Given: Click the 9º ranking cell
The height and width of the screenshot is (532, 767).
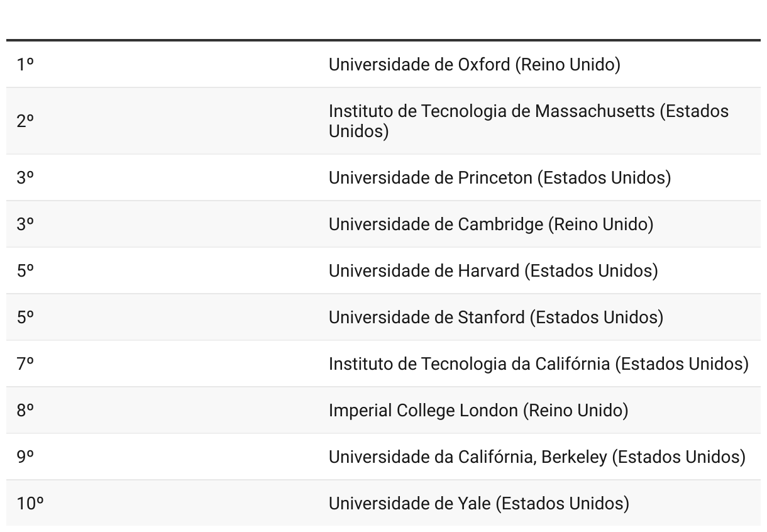Looking at the screenshot, I should [x=25, y=457].
